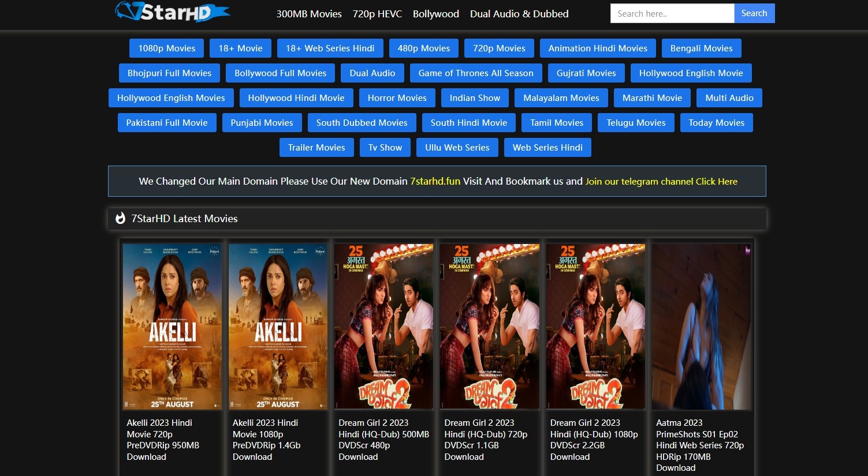The height and width of the screenshot is (476, 868).
Task: Click the flame icon beside Latest Movies
Action: [x=120, y=218]
